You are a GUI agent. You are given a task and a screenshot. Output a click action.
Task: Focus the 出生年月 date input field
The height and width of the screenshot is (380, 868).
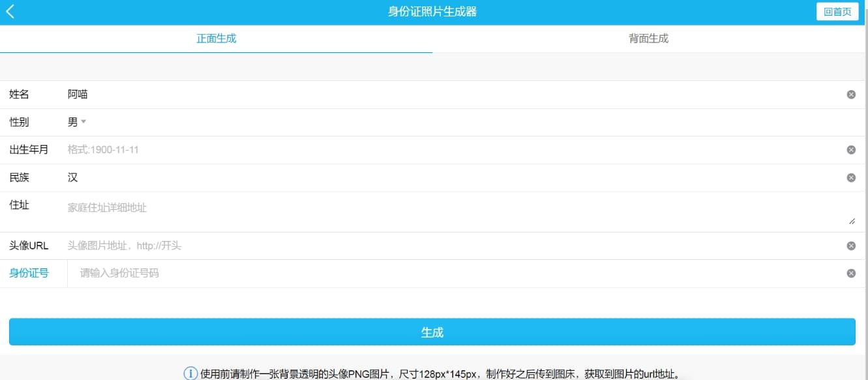(x=261, y=150)
